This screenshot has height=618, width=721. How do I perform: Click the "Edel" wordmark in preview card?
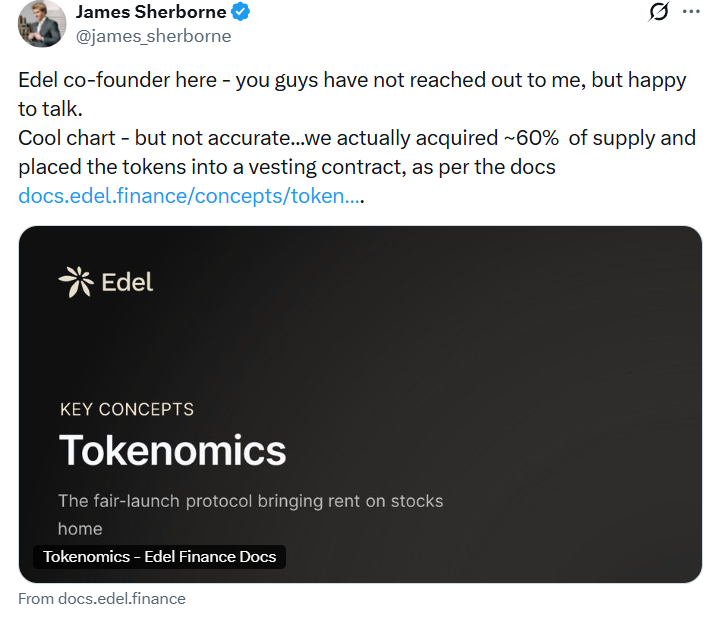coord(127,282)
